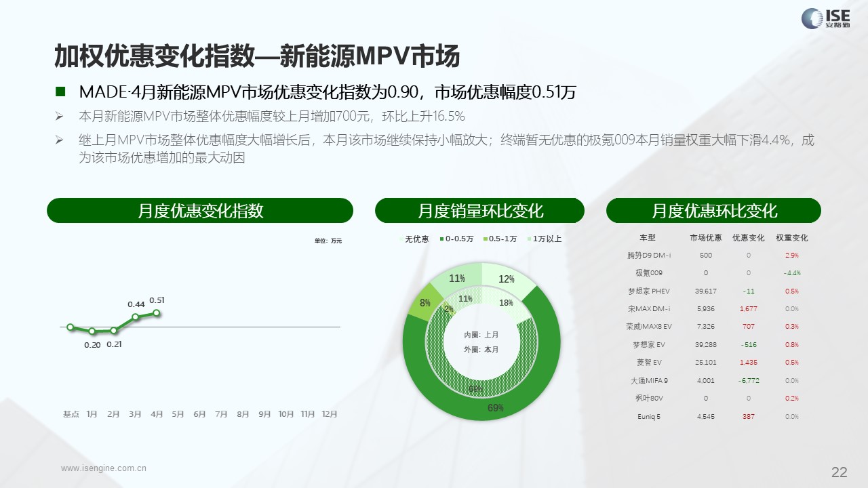Click the 0.51 data label on the line chart
868x488 pixels.
157,300
